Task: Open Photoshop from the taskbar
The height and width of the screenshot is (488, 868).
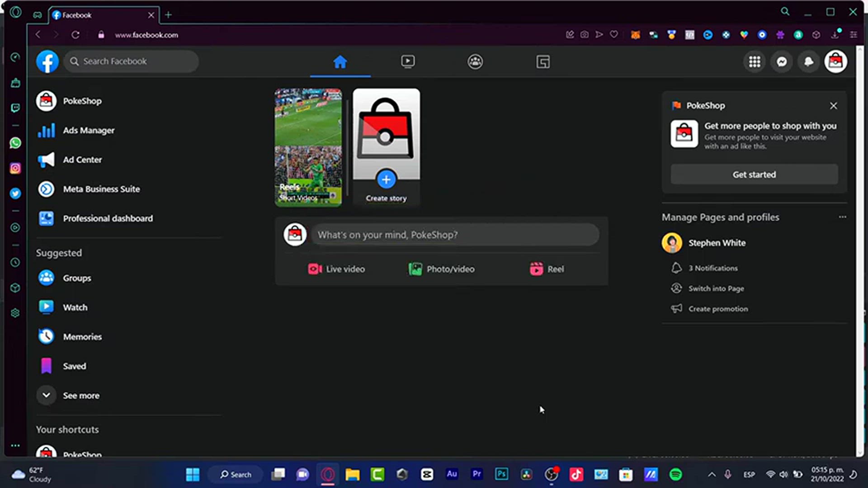Action: point(502,474)
